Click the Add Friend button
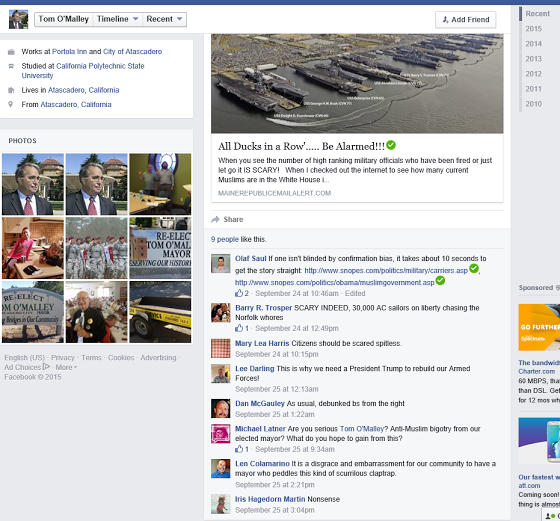560x521 pixels. [465, 20]
